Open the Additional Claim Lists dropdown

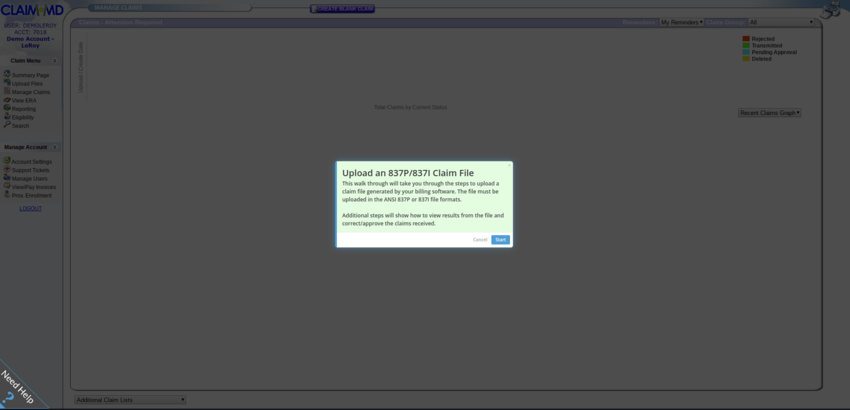click(x=130, y=400)
